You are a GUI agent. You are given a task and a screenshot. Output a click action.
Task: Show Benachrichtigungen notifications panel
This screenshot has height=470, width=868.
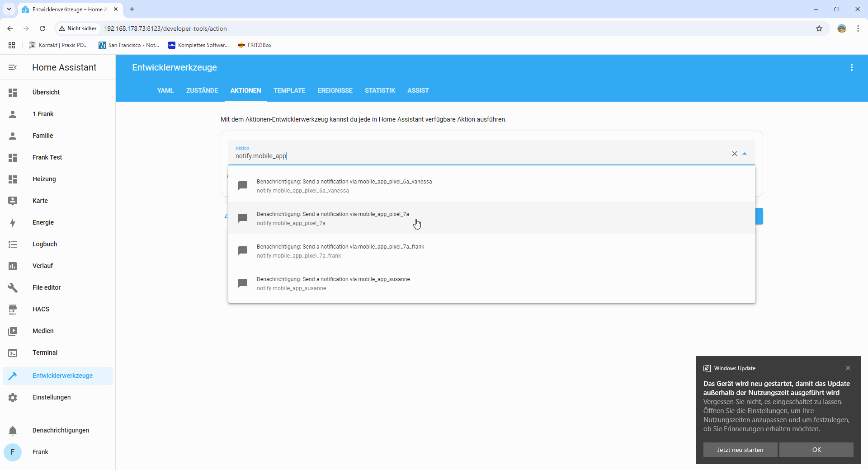pos(58,430)
